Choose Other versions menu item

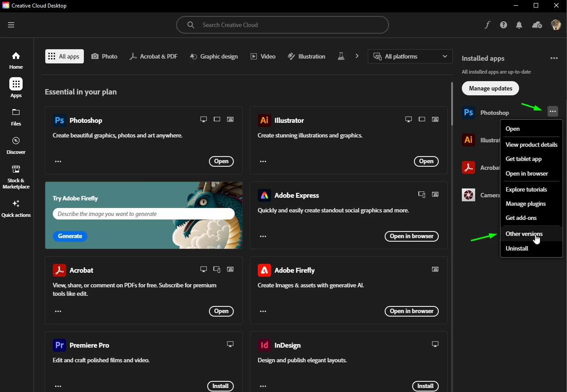[x=532, y=234]
